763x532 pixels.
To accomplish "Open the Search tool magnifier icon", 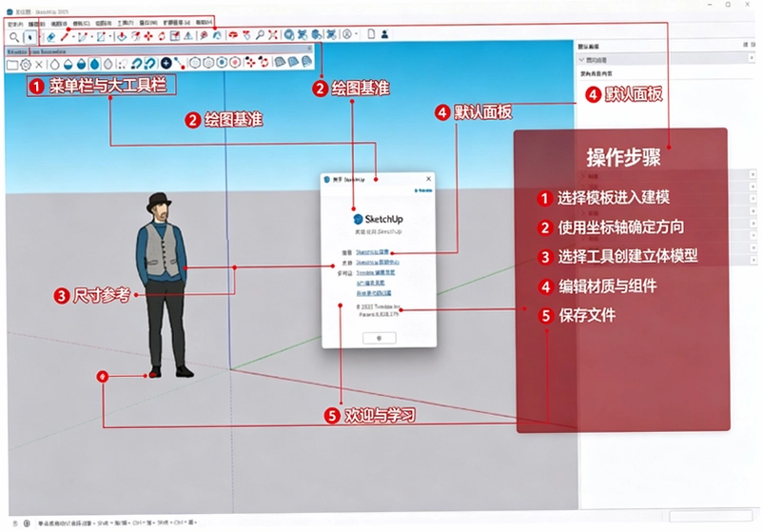I will [x=14, y=36].
